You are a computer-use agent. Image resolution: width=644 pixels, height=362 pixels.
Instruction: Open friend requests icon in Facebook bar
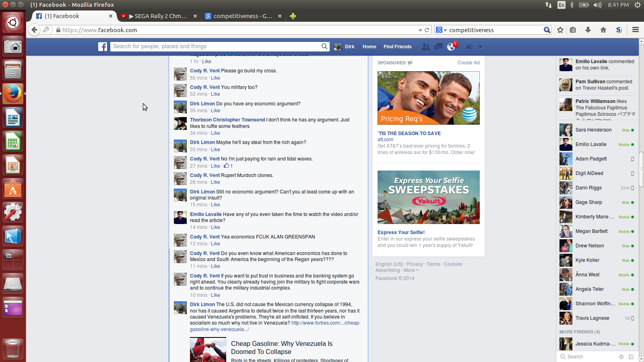pos(425,47)
